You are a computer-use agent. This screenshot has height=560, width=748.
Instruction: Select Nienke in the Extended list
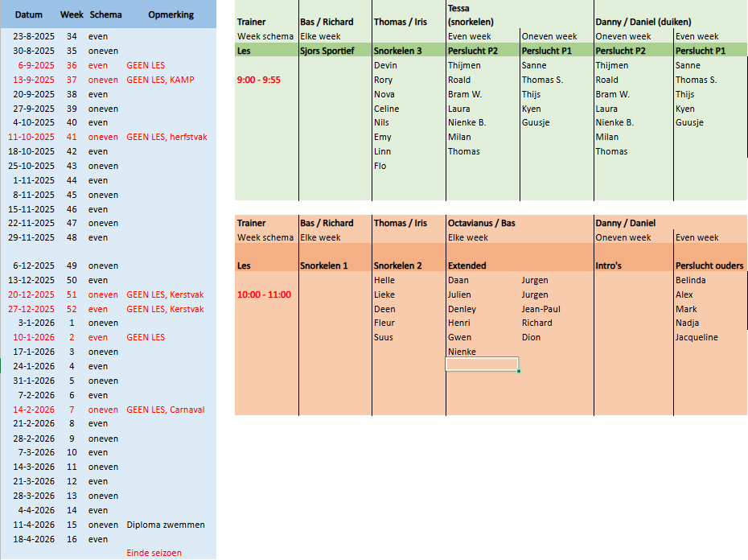point(462,352)
